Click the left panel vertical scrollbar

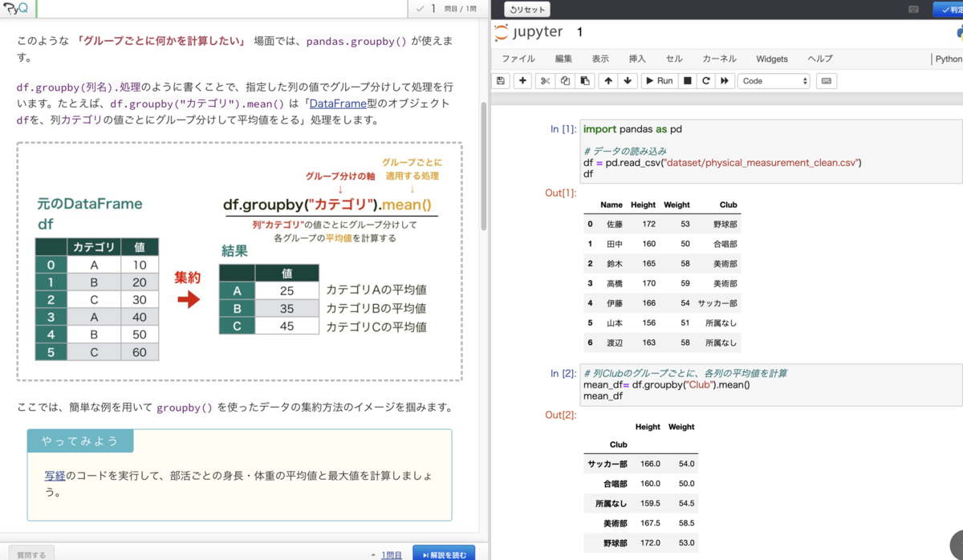pos(483,166)
